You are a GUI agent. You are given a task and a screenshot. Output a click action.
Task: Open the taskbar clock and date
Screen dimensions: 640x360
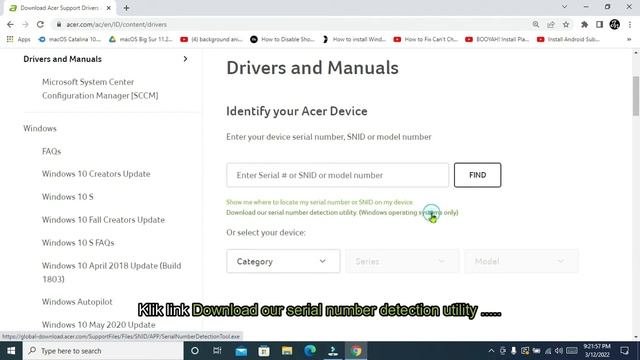(597, 351)
